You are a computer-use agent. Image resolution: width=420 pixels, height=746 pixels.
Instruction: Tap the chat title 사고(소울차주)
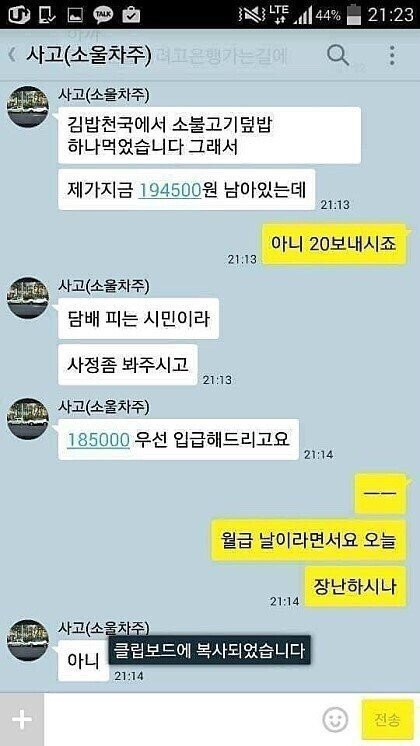click(x=88, y=56)
